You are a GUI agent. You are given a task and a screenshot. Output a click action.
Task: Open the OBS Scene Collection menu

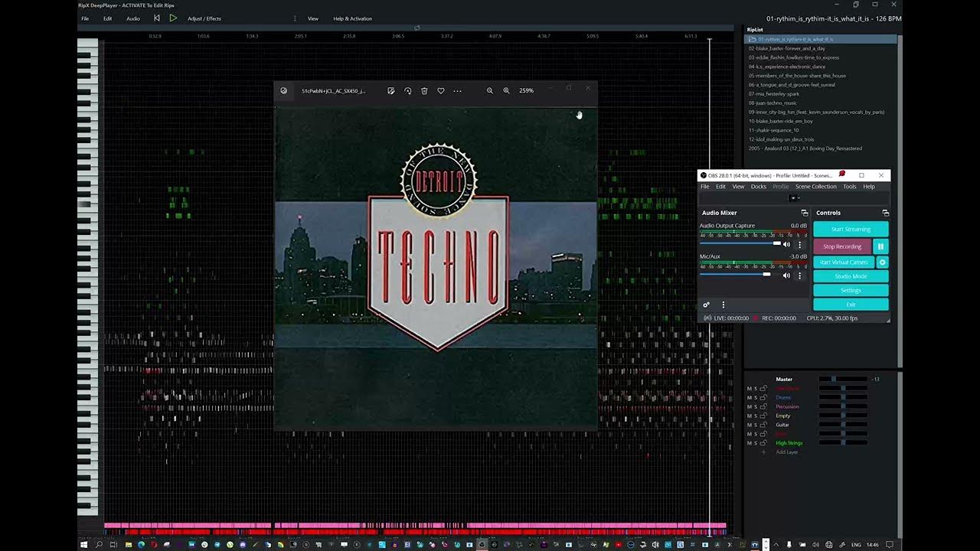(816, 187)
